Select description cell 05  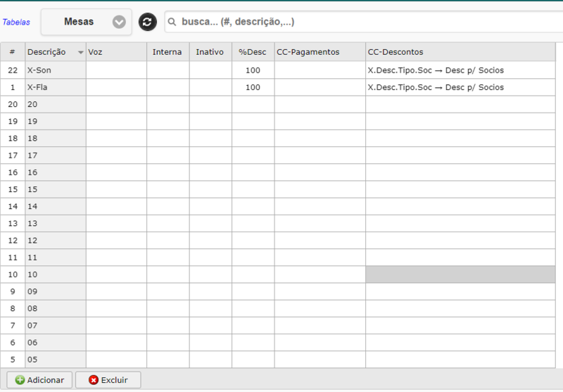(56, 360)
